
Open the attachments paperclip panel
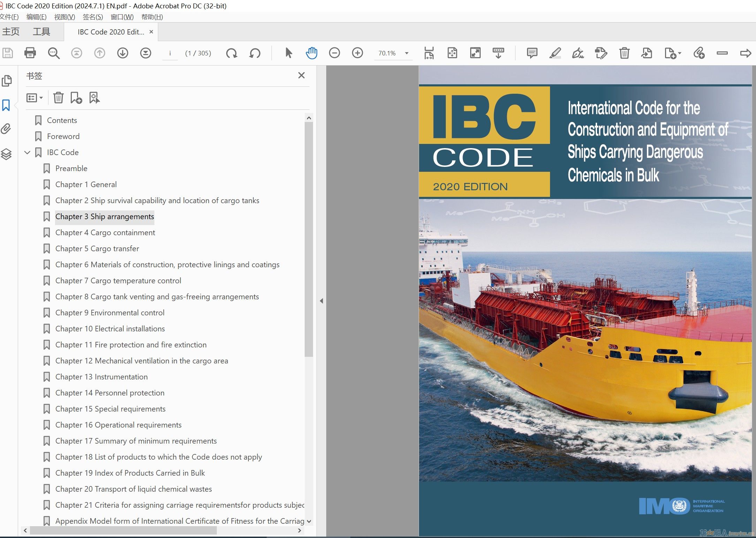click(x=6, y=129)
